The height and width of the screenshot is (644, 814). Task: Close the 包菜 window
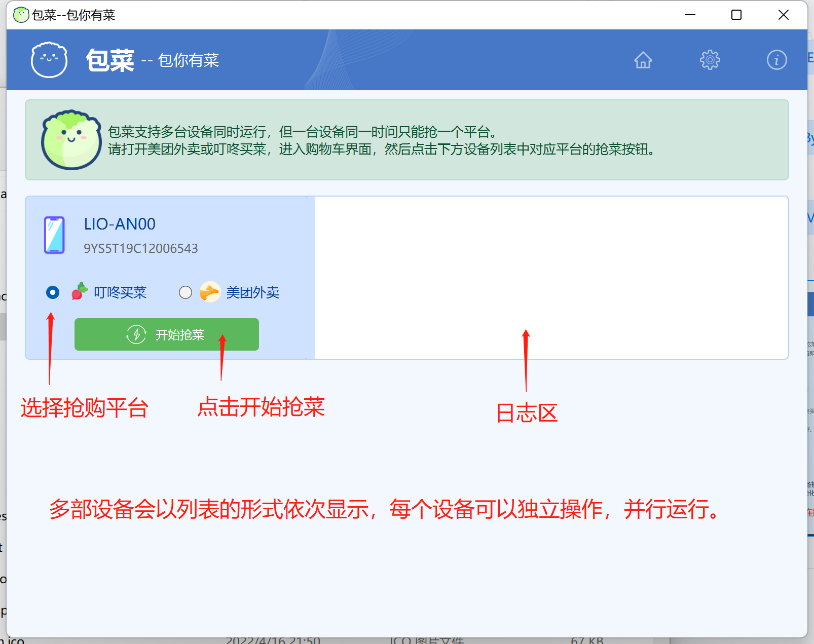pyautogui.click(x=784, y=15)
